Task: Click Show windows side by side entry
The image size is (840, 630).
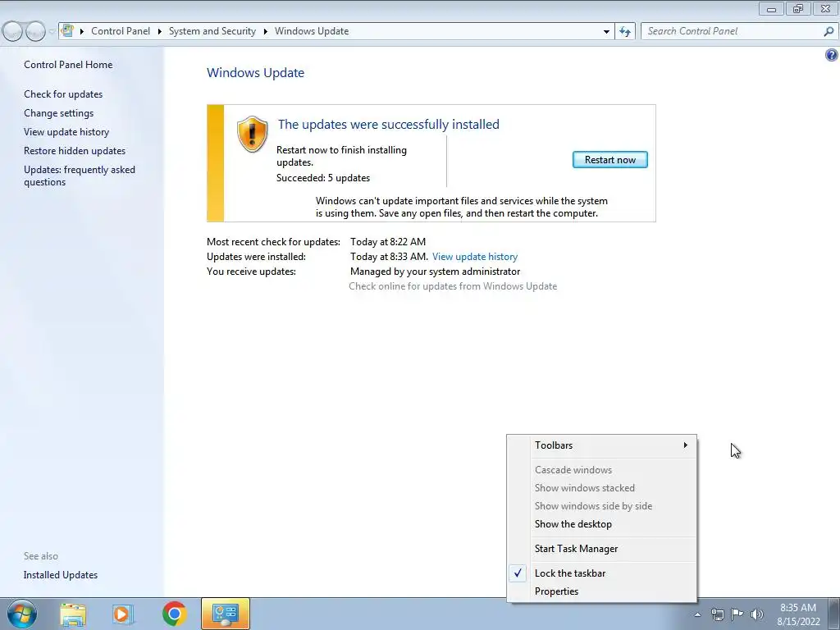Action: coord(601,505)
